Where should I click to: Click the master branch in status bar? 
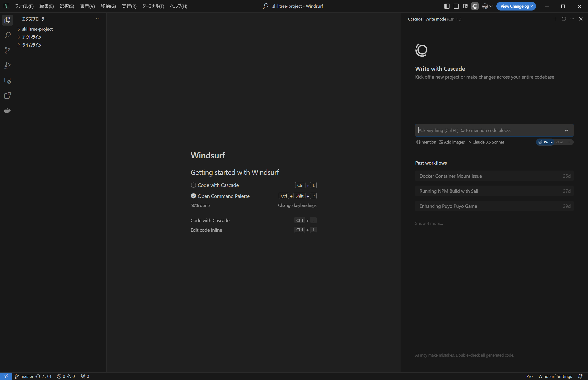(x=24, y=376)
